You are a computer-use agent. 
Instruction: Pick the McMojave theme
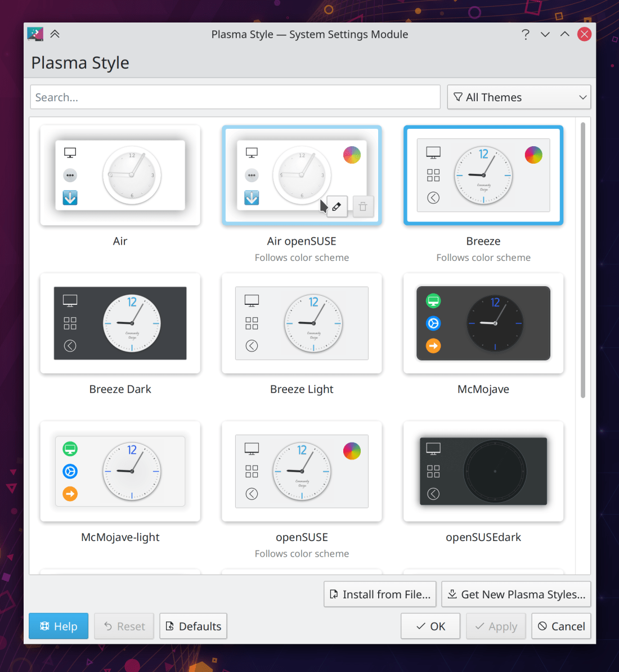point(483,323)
